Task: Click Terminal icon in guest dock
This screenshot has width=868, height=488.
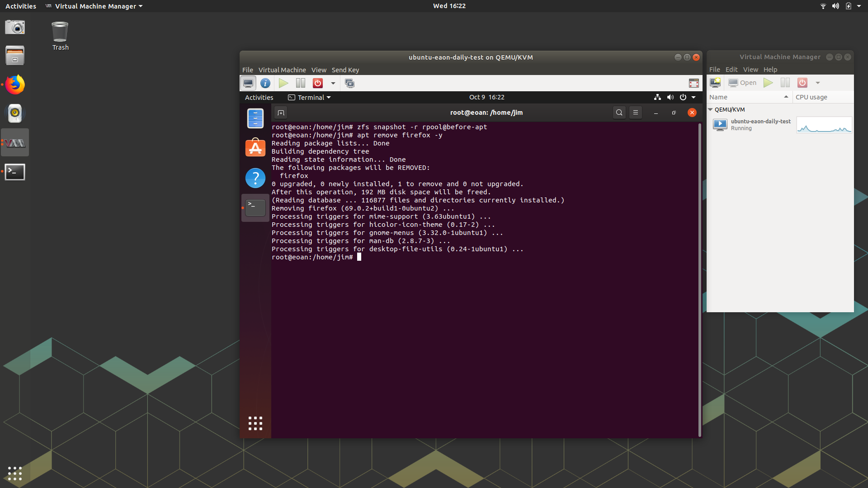Action: [x=255, y=208]
